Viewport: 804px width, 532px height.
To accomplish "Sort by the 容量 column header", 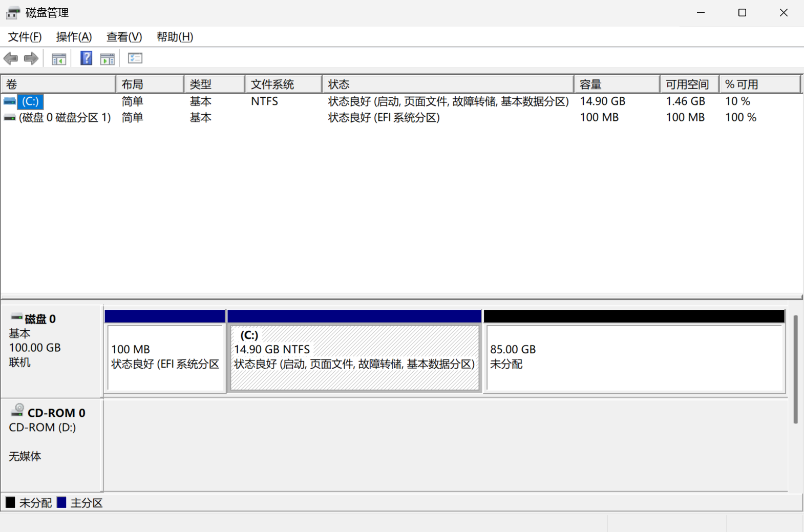I will 617,84.
